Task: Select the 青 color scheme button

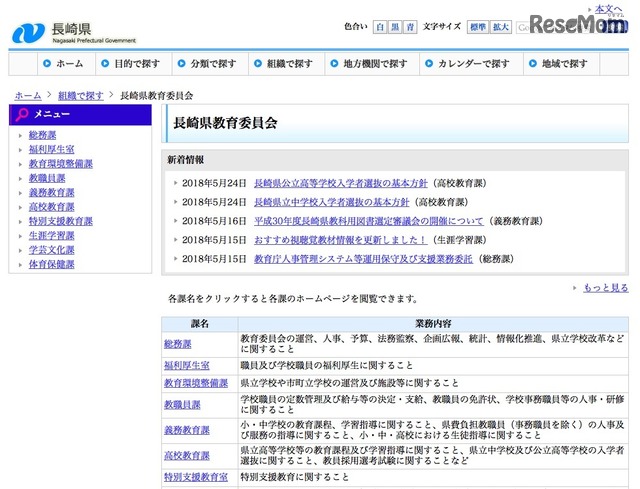Action: pos(409,27)
